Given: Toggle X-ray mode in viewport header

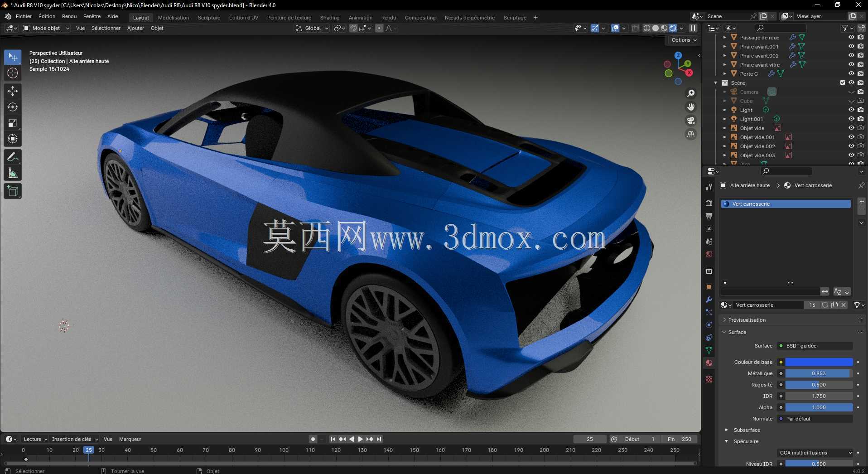Looking at the screenshot, I should [636, 28].
